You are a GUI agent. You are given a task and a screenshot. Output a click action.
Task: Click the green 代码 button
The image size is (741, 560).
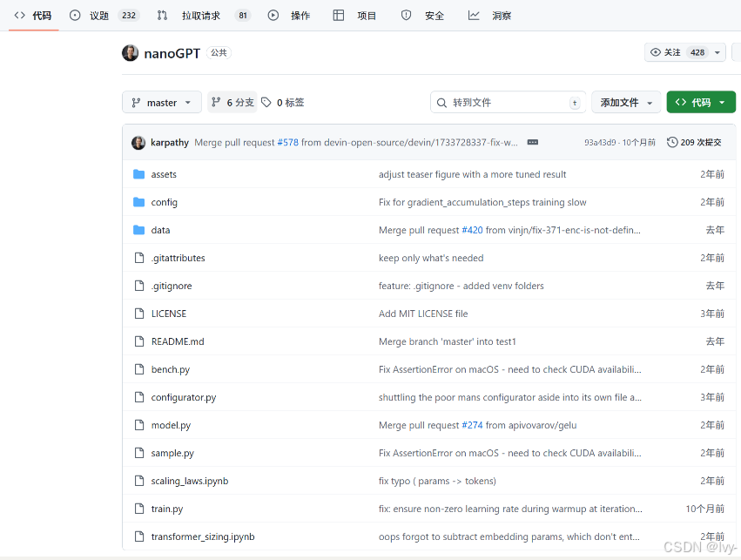[x=701, y=102]
